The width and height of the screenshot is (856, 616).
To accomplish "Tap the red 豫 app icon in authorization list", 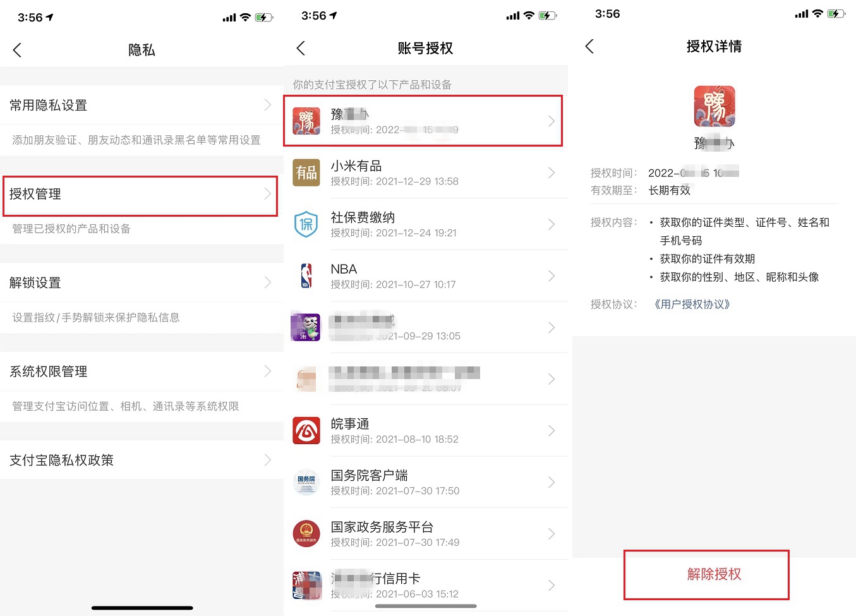I will coord(306,121).
